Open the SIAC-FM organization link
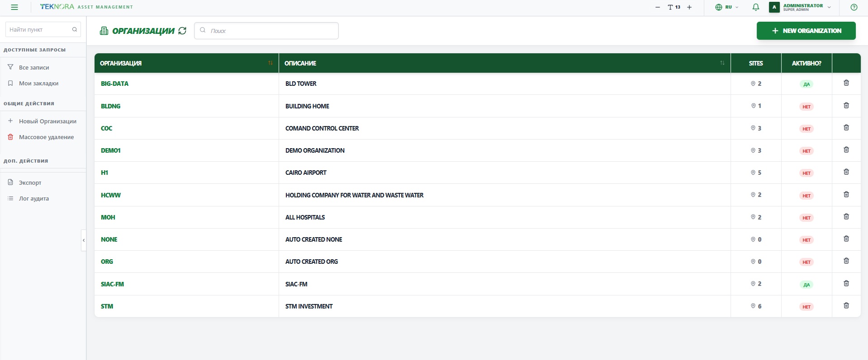 (x=112, y=284)
